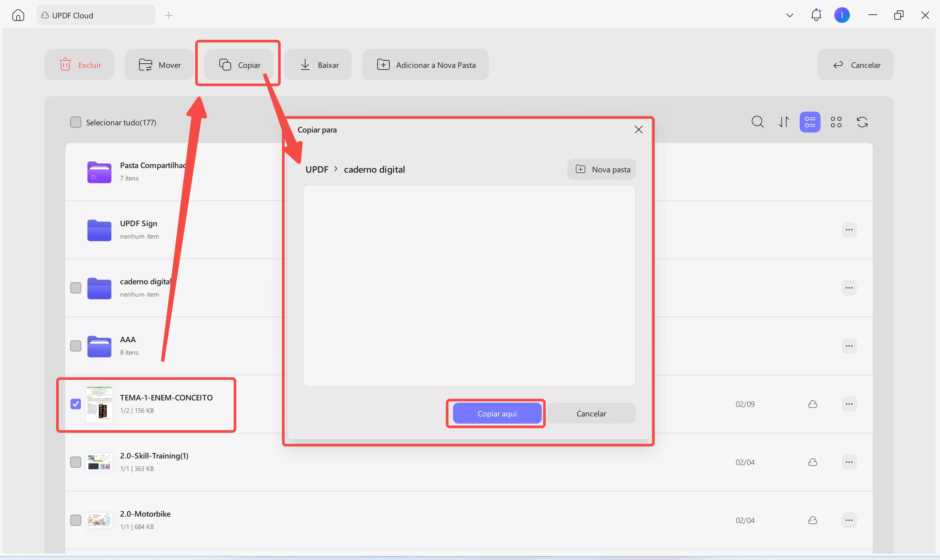Image resolution: width=940 pixels, height=560 pixels.
Task: Click Nova pasta in the dialog
Action: [602, 169]
